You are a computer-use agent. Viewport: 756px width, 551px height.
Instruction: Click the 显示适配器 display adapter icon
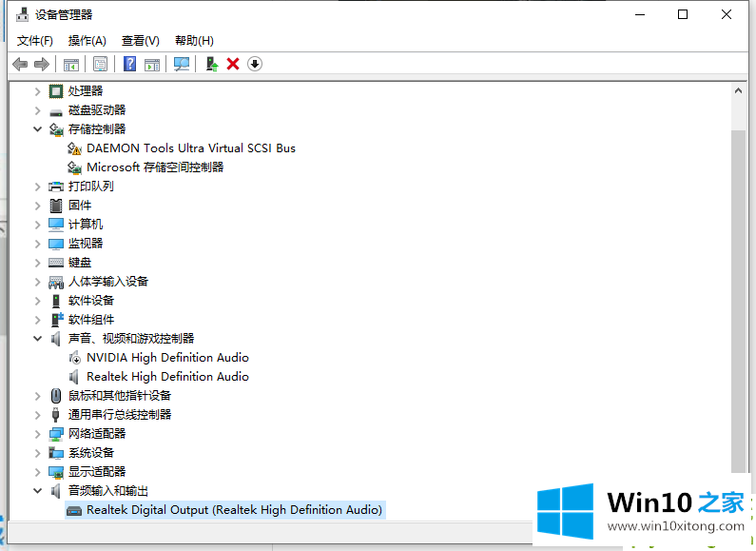56,472
